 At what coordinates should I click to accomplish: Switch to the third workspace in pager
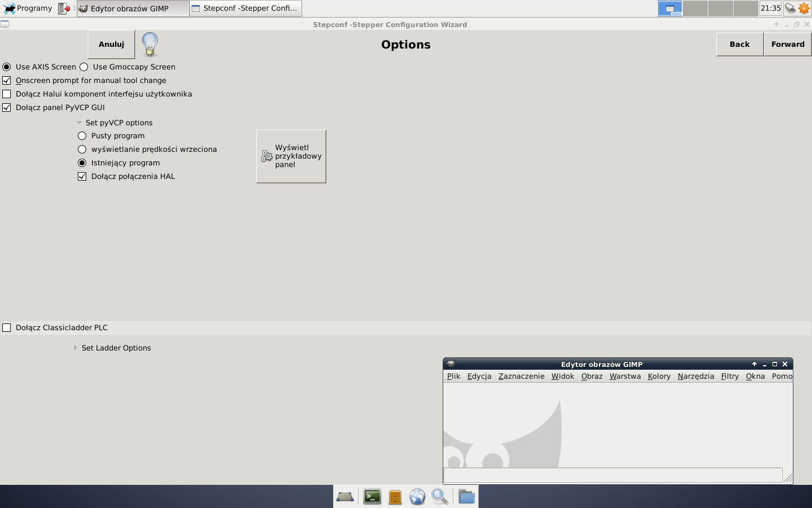[x=721, y=8]
